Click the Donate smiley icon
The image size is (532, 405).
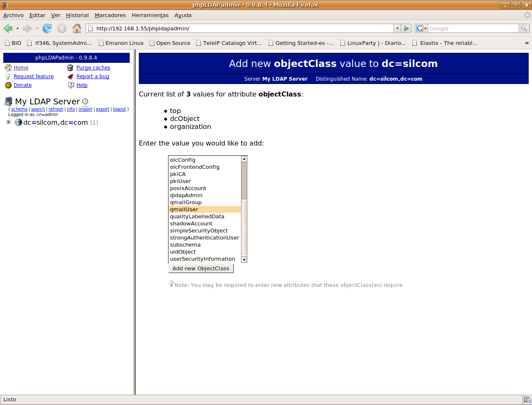8,85
